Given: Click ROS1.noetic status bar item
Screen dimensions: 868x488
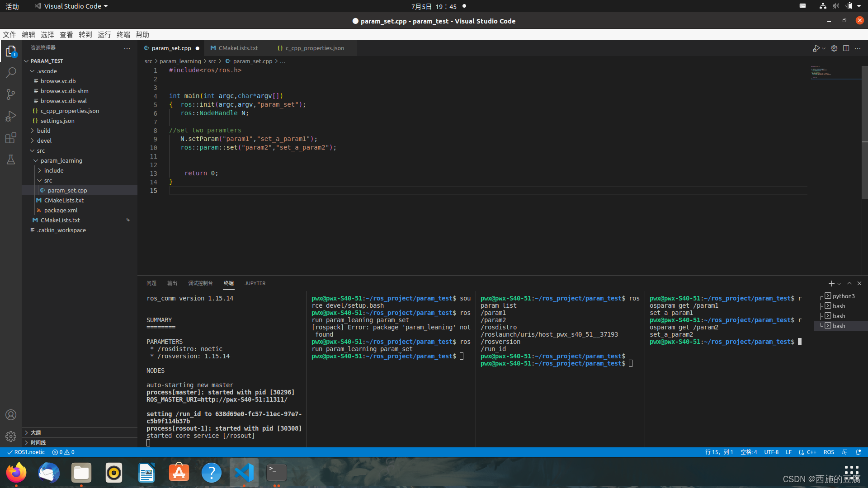Looking at the screenshot, I should [x=26, y=452].
